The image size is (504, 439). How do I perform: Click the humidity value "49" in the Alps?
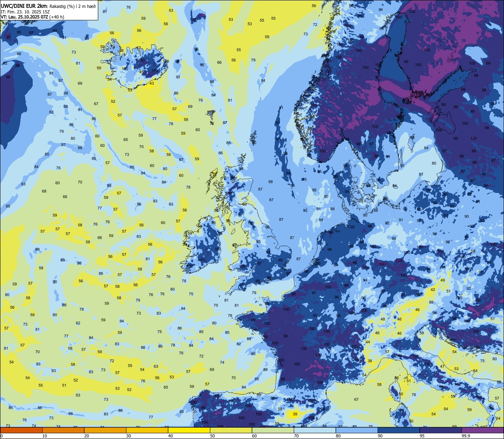(x=443, y=280)
